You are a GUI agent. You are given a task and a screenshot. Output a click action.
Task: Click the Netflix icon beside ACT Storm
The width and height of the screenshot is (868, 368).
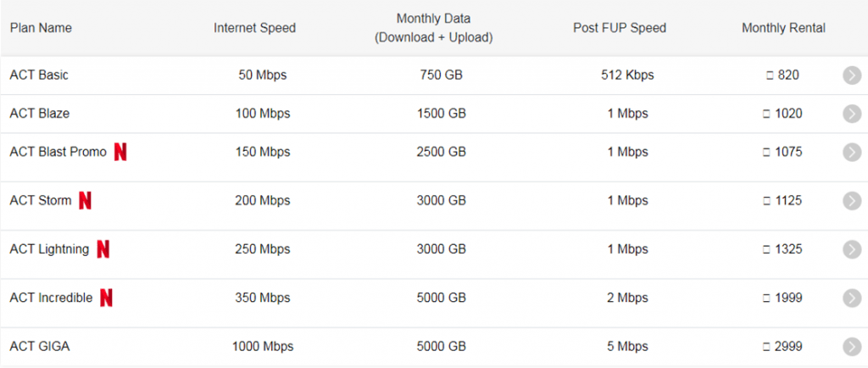pos(85,200)
